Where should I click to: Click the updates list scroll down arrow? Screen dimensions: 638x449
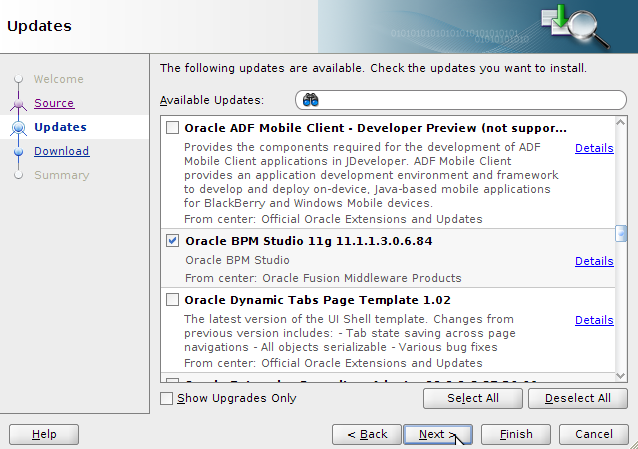point(621,376)
